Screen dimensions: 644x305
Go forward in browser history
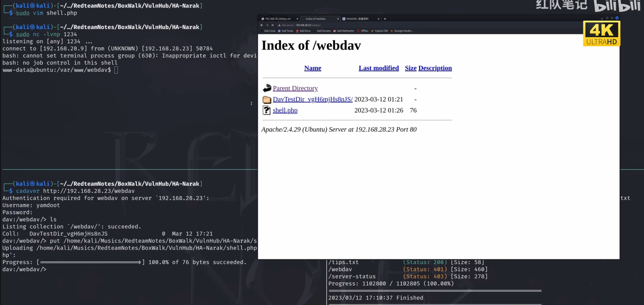267,25
